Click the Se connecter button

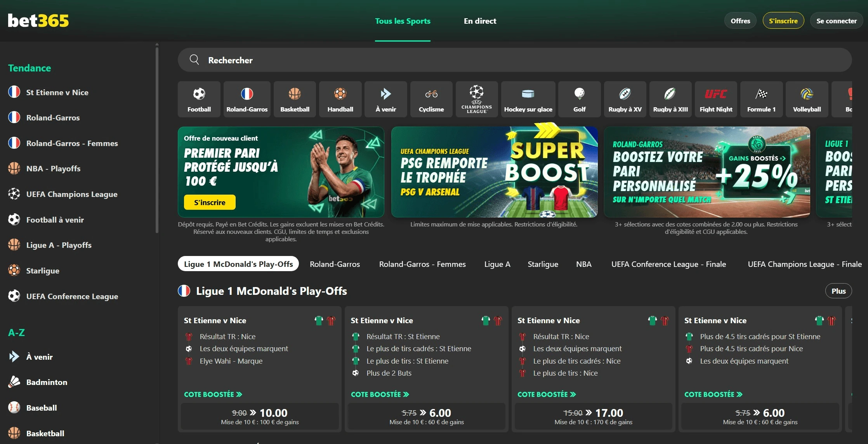point(837,21)
